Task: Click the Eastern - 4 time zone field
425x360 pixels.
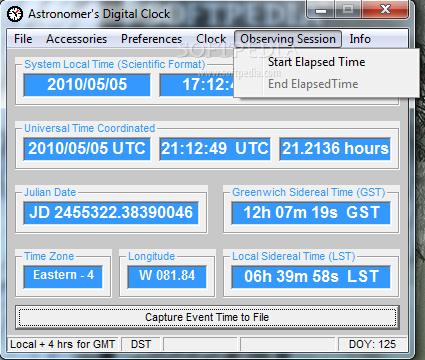Action: (x=63, y=276)
